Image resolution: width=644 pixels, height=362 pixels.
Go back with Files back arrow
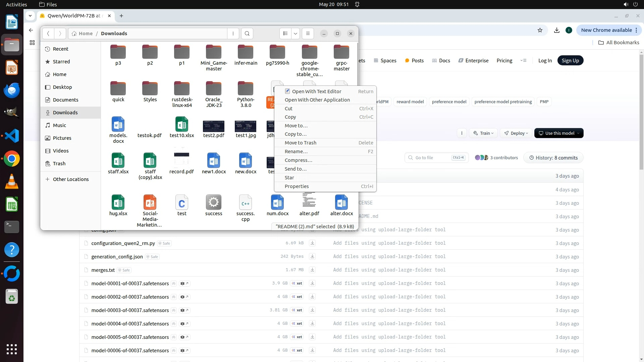tap(48, 34)
